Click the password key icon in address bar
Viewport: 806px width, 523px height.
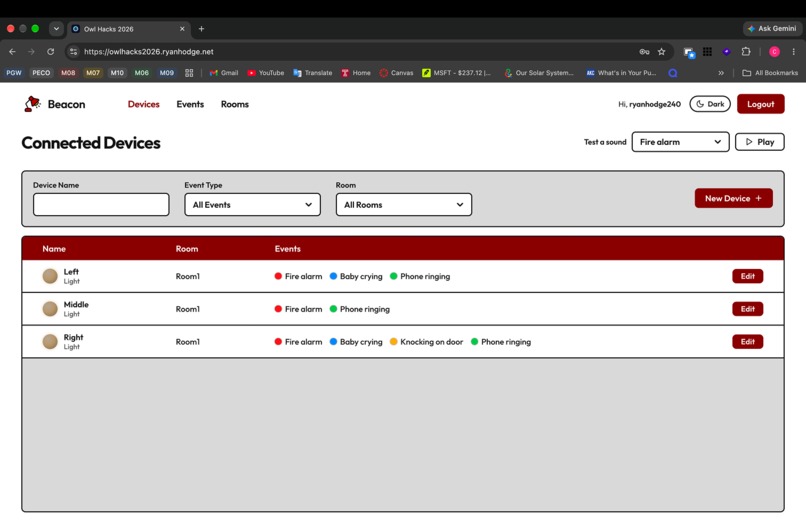pyautogui.click(x=644, y=51)
